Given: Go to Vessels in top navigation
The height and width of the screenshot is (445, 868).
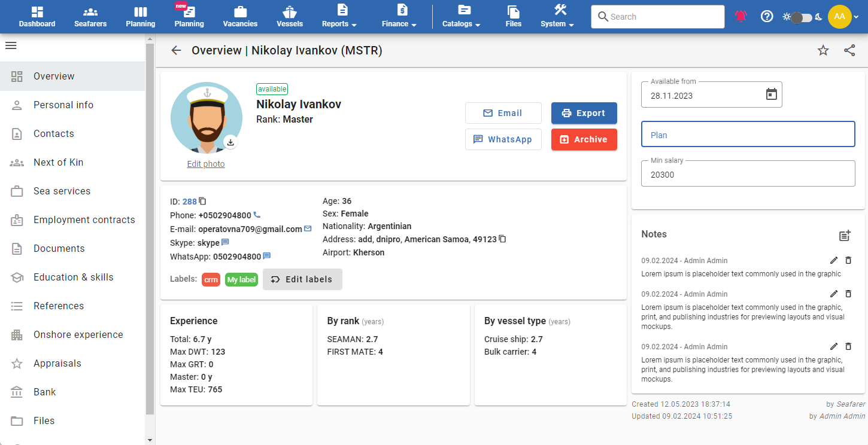Looking at the screenshot, I should tap(290, 17).
